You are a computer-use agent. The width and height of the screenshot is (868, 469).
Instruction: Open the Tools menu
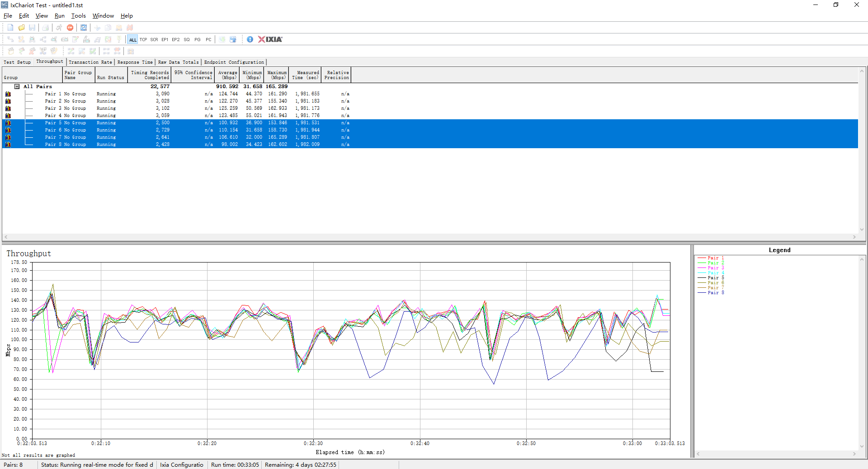(78, 16)
